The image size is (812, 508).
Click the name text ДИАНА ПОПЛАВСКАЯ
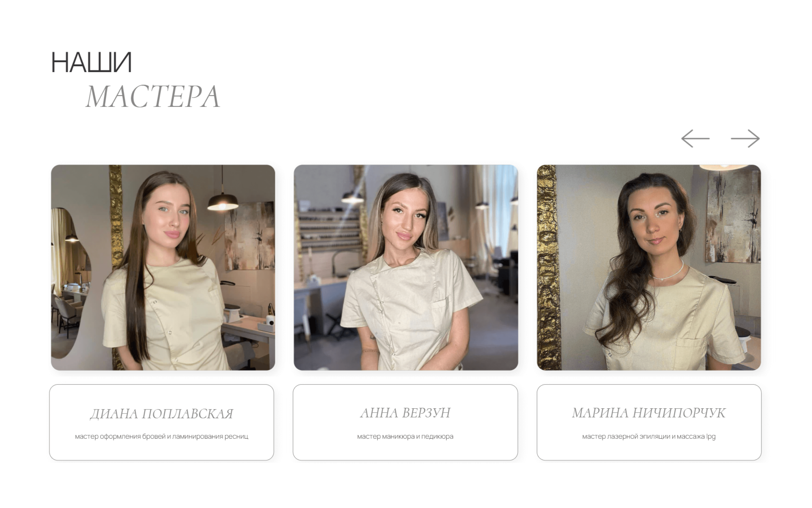click(x=162, y=414)
